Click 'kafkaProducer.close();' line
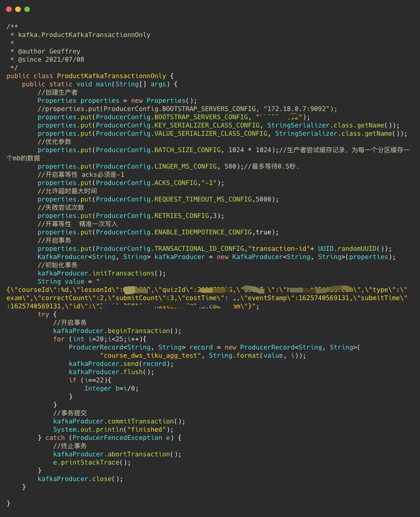 click(81, 479)
